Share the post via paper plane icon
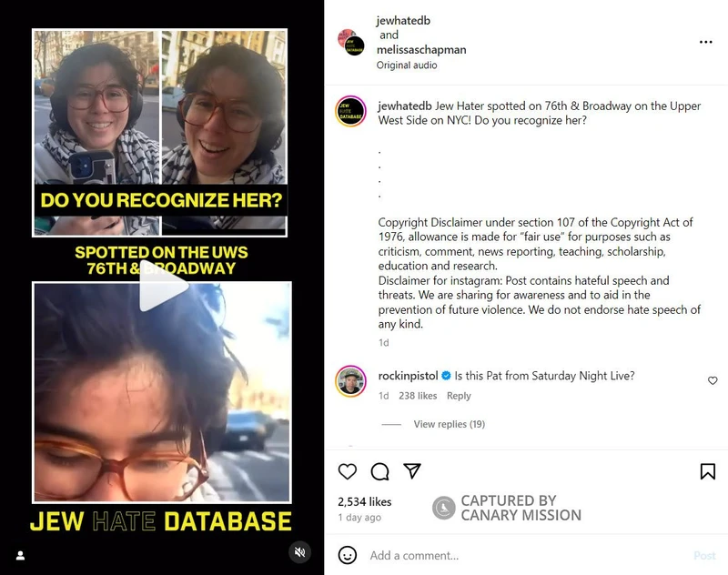 pyautogui.click(x=412, y=471)
